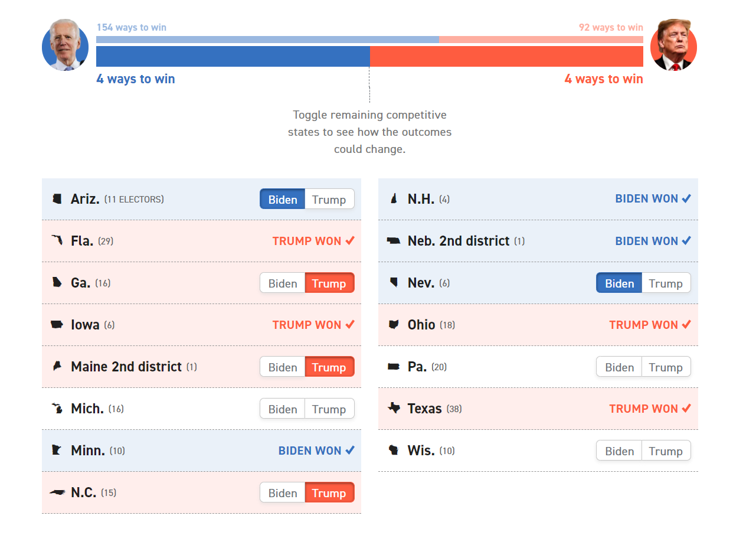
Task: Click the Wisconsin state outline icon
Action: point(394,451)
